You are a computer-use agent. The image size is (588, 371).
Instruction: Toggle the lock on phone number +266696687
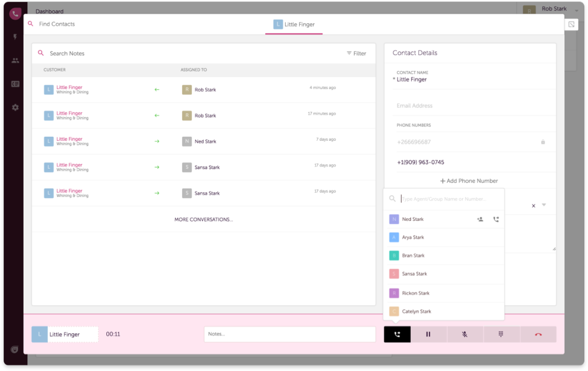tap(543, 141)
